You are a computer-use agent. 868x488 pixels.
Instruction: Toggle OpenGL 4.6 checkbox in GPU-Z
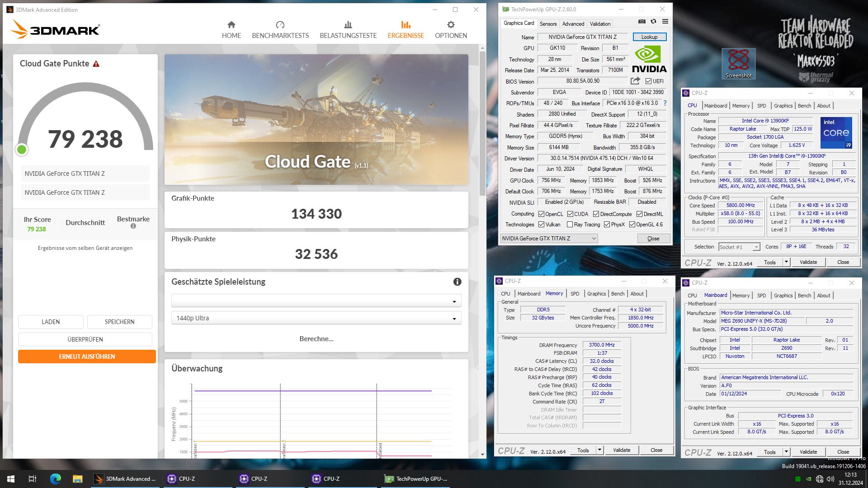click(x=632, y=225)
